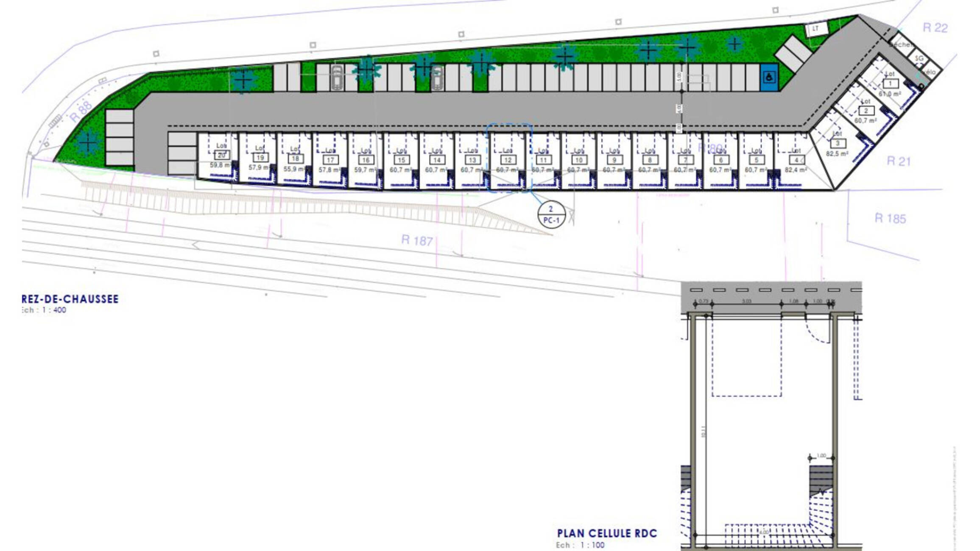Click the 82,5 m² area label

837,154
